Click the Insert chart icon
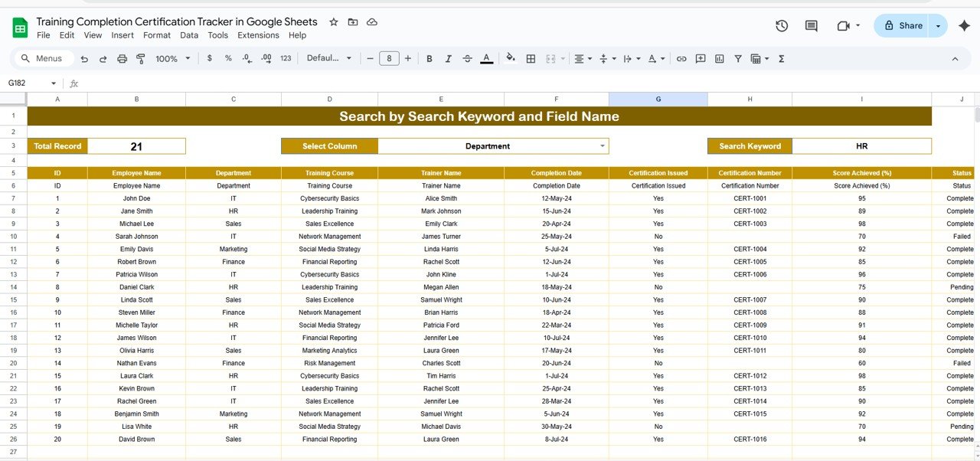 click(x=719, y=58)
